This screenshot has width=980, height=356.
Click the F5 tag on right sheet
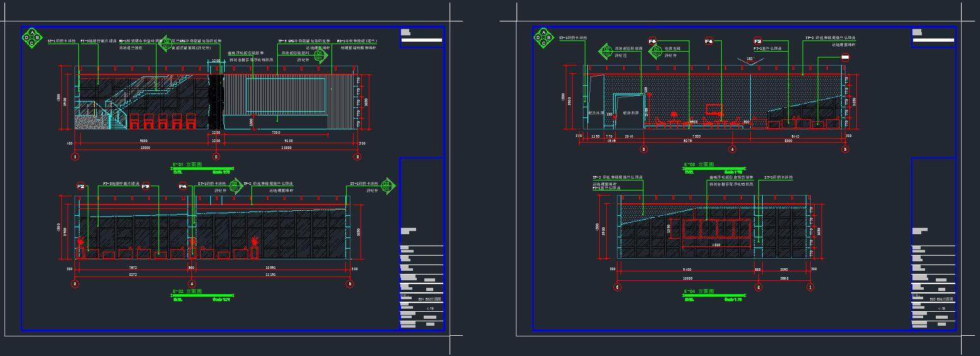click(652, 42)
